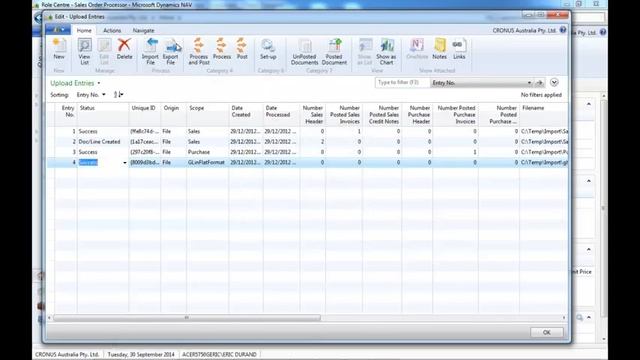This screenshot has width=640, height=360.
Task: Open UnPosted Documents
Action: (x=304, y=51)
